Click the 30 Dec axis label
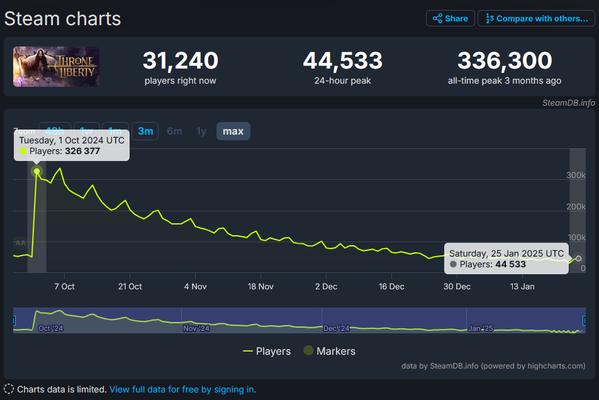Image resolution: width=599 pixels, height=400 pixels. coord(457,287)
